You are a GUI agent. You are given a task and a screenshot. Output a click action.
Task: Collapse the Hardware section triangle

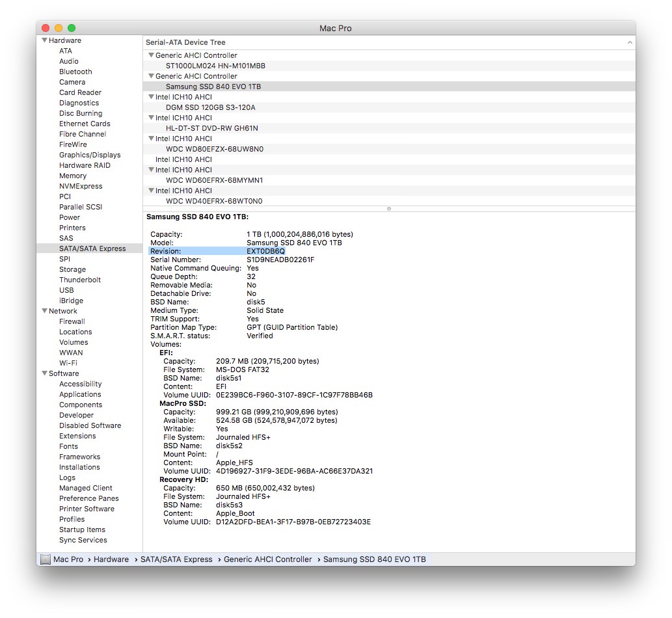click(44, 40)
